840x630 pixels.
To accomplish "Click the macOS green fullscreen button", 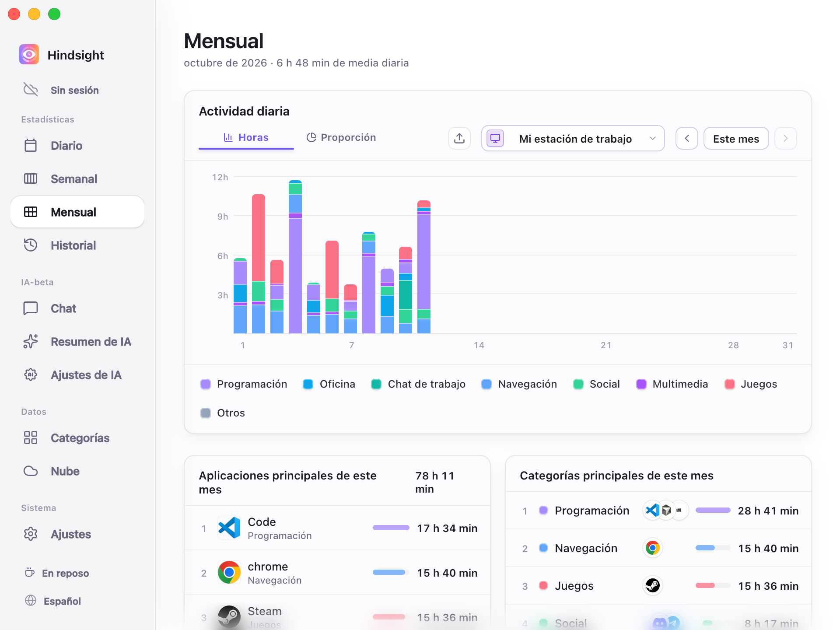I will pos(54,14).
